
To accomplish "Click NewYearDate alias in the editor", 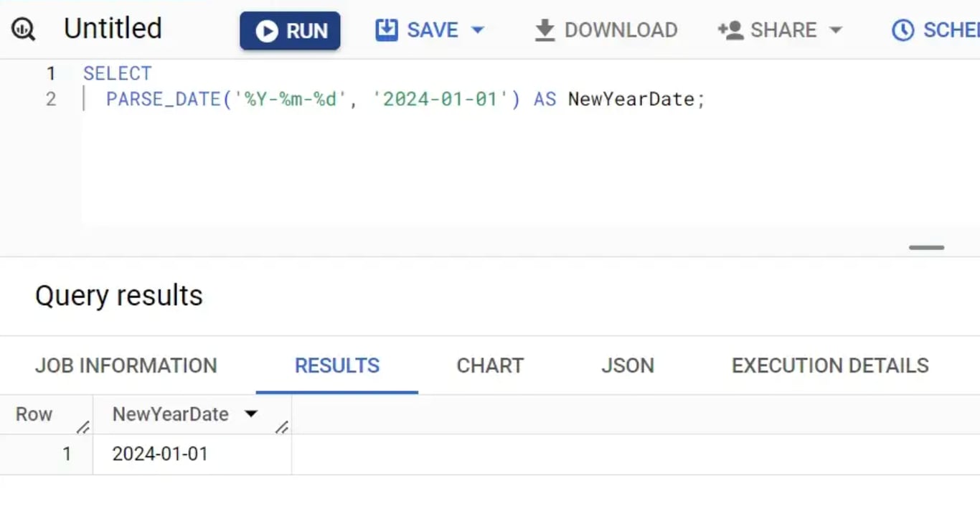I will pyautogui.click(x=631, y=98).
